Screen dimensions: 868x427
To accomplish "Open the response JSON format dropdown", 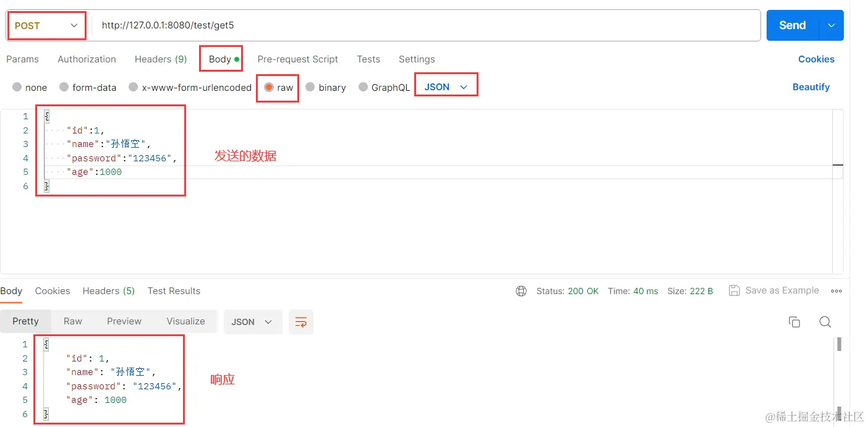I will click(x=253, y=322).
